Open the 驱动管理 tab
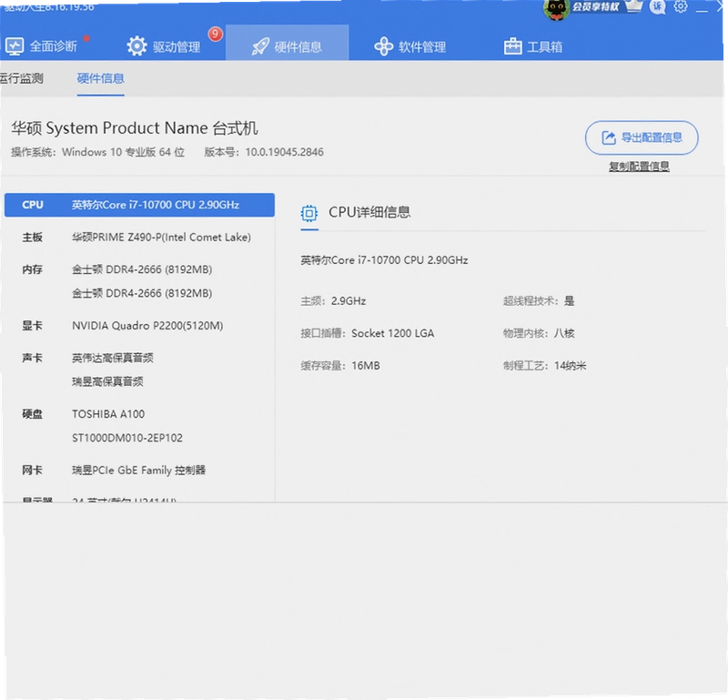 (164, 46)
